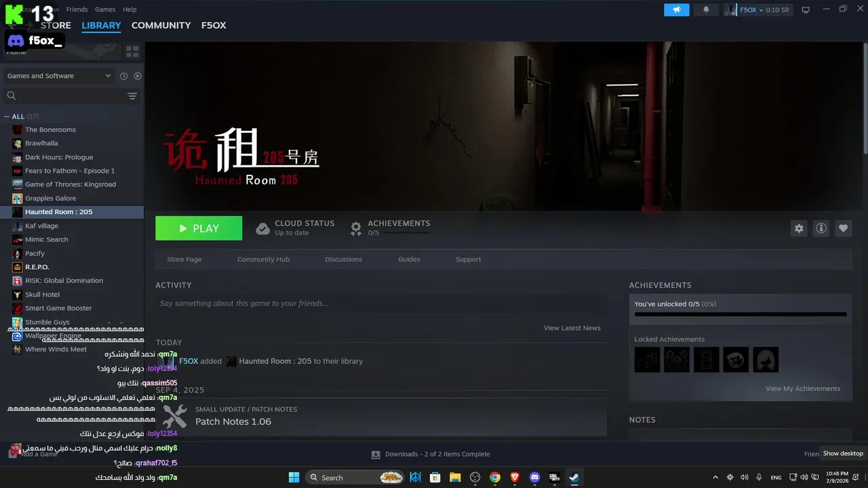Viewport: 868px width, 488px height.
Task: Collapse the ALL (17) category
Action: tap(7, 117)
